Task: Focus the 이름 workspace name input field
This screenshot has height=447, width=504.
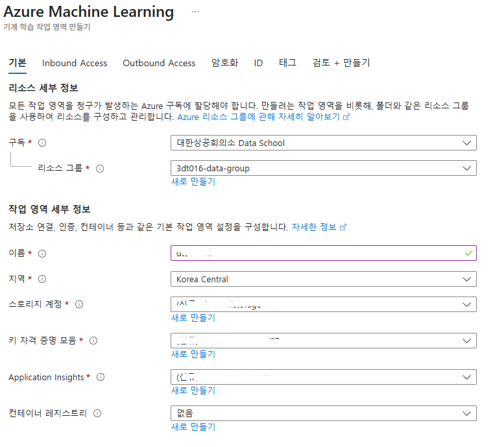Action: (324, 253)
